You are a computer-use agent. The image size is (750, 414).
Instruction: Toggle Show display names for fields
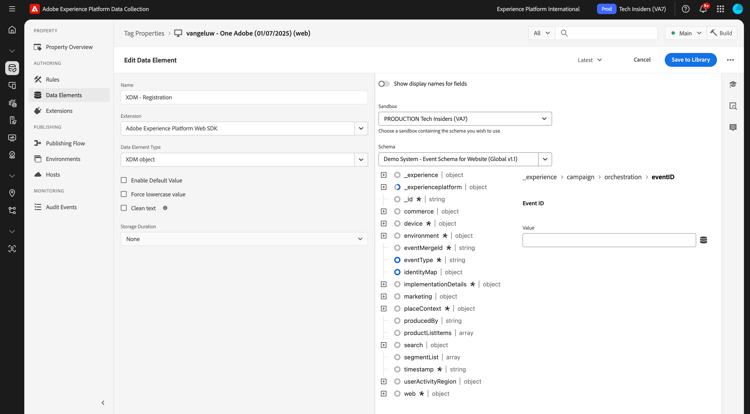click(384, 84)
